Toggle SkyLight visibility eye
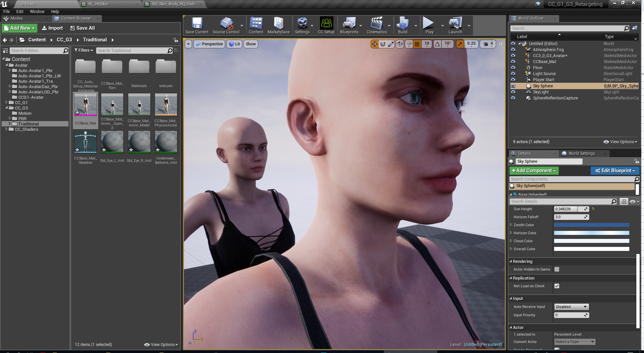The image size is (644, 353). 513,92
